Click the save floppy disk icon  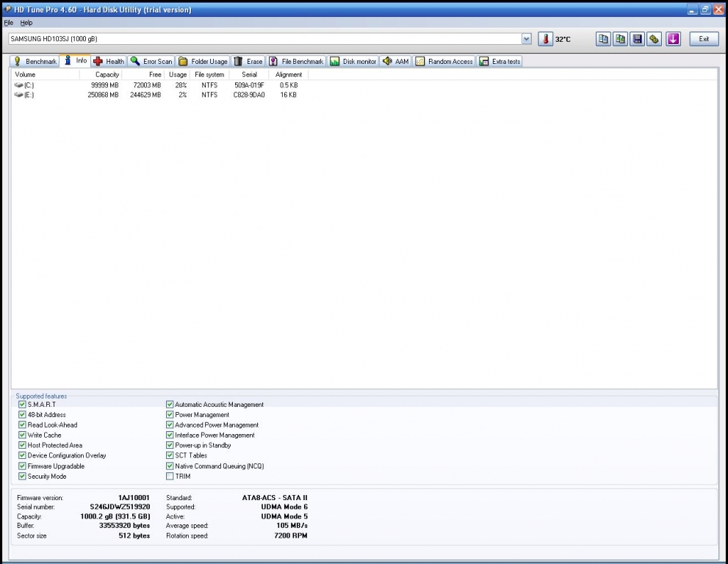tap(638, 39)
